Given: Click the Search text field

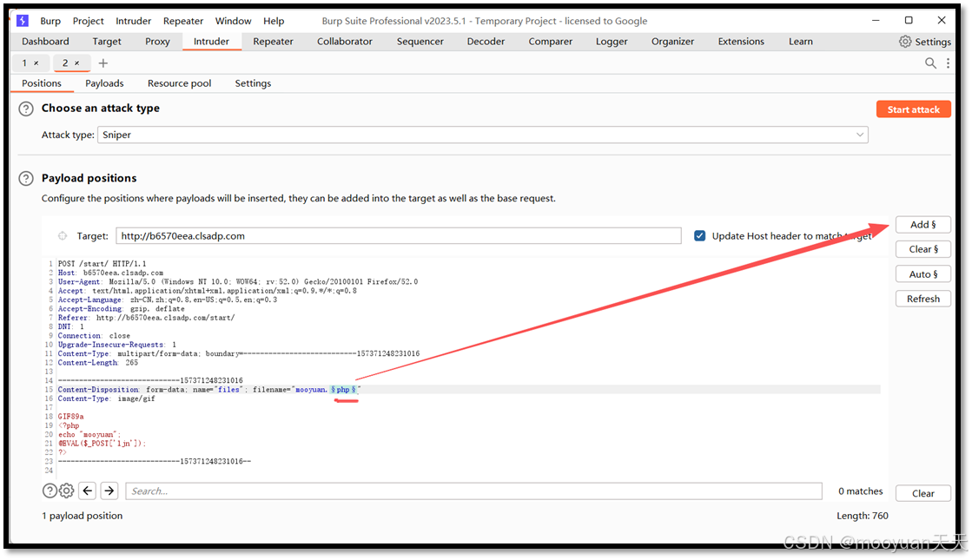Looking at the screenshot, I should 473,491.
